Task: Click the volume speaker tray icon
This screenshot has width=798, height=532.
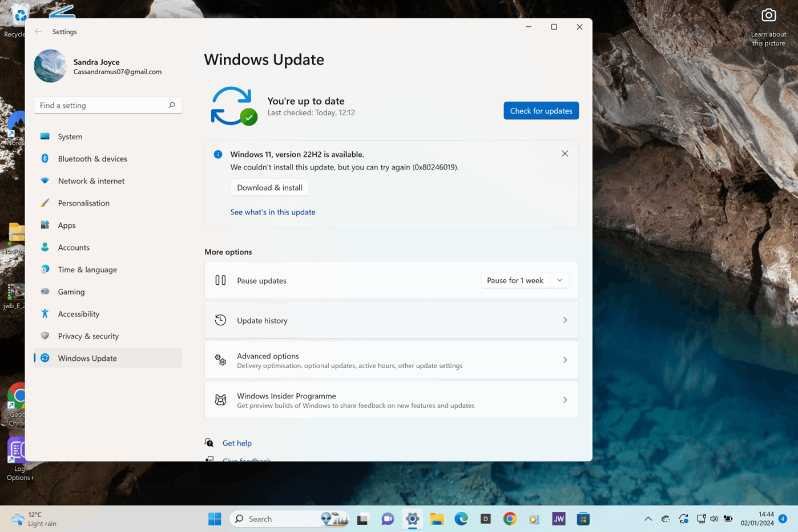Action: [714, 519]
